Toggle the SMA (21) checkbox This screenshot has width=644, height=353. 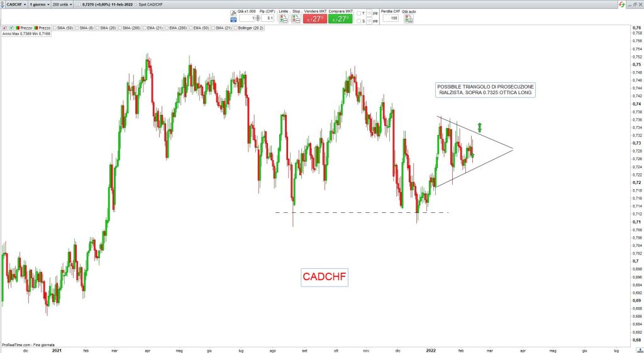click(214, 28)
